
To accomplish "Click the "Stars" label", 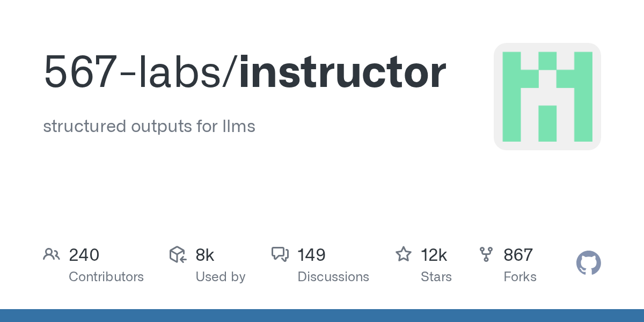I will point(436,277).
